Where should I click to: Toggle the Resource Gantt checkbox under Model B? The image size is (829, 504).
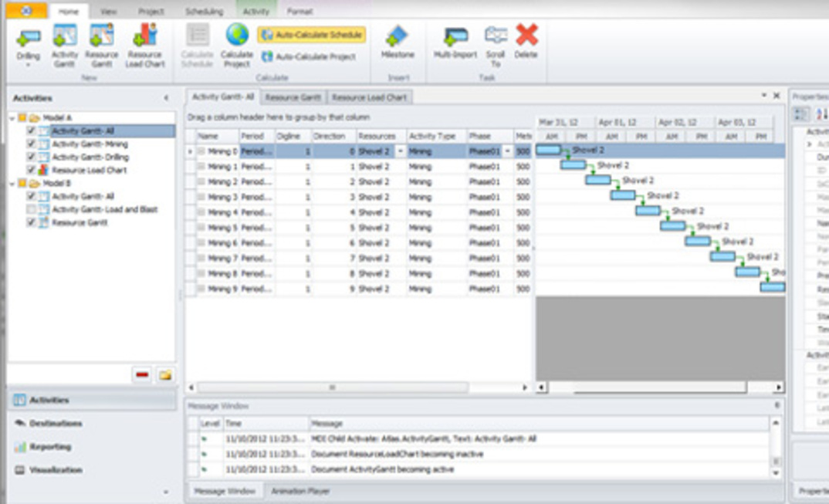31,223
